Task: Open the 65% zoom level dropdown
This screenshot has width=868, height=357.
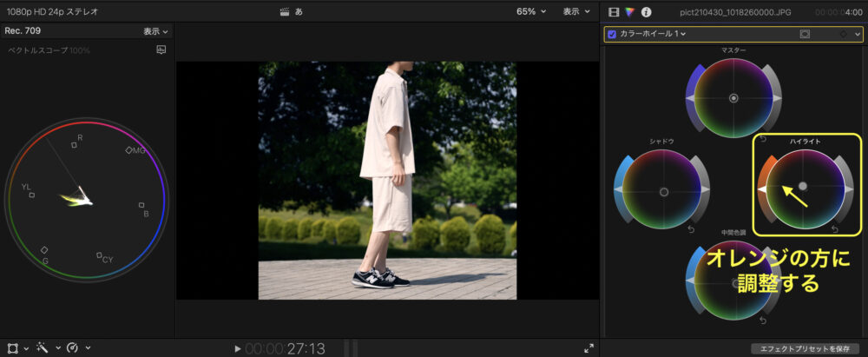Action: pyautogui.click(x=531, y=12)
